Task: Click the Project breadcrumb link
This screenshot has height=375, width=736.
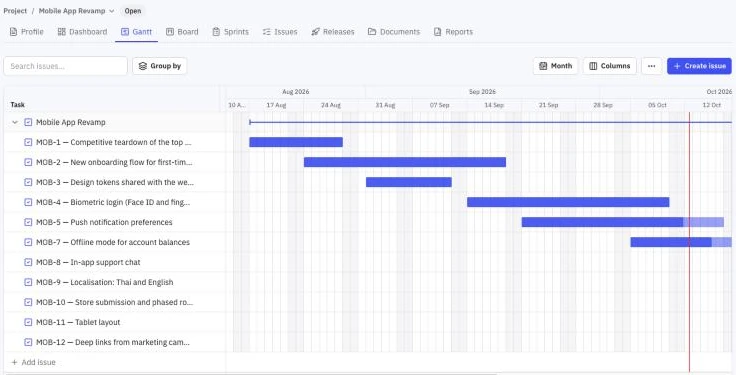Action: click(x=15, y=11)
